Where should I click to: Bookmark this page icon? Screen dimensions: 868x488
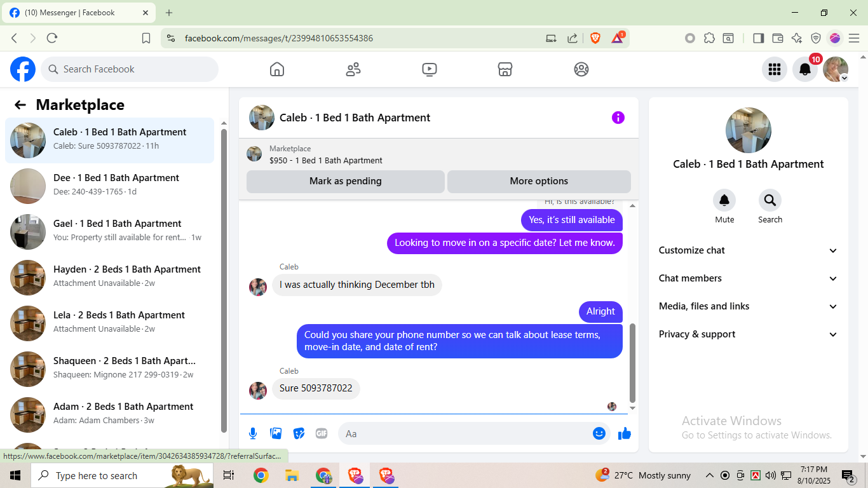(146, 38)
